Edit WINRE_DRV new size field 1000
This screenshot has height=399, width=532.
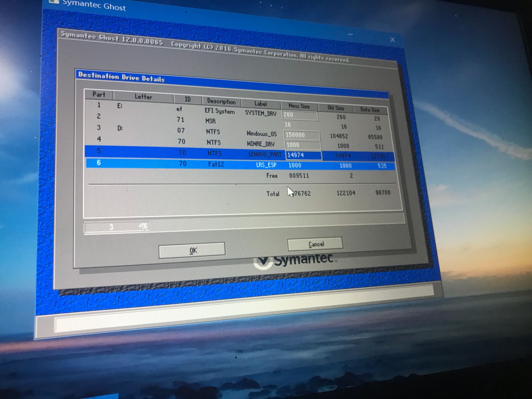click(x=302, y=145)
